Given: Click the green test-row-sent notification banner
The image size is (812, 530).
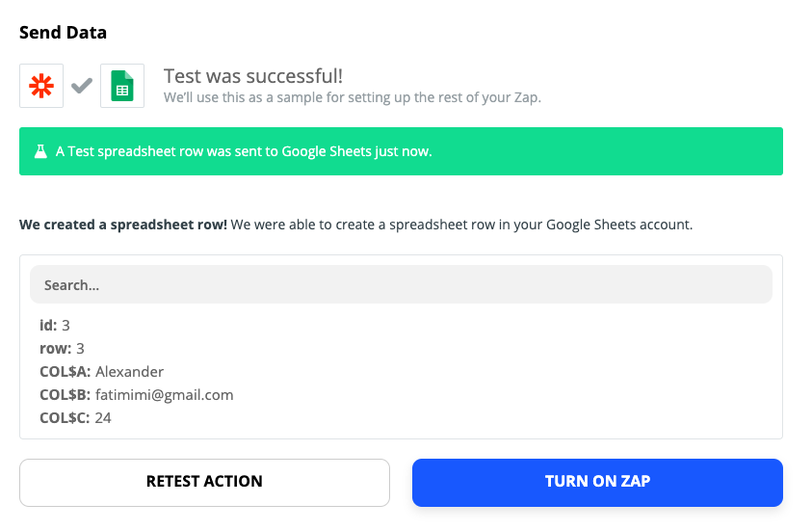Looking at the screenshot, I should pos(401,151).
